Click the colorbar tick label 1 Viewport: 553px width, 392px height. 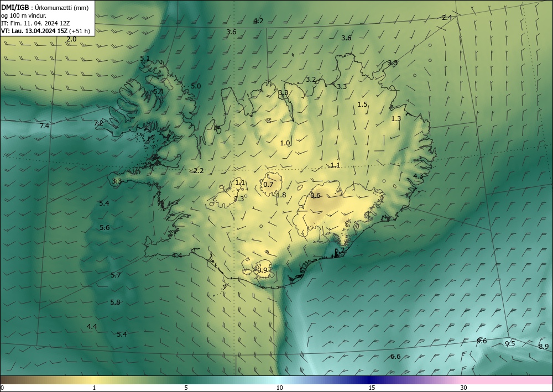coord(94,388)
